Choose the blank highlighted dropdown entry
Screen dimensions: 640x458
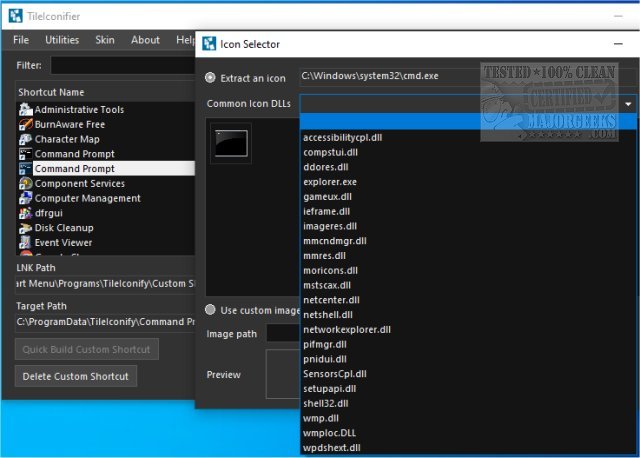click(469, 121)
